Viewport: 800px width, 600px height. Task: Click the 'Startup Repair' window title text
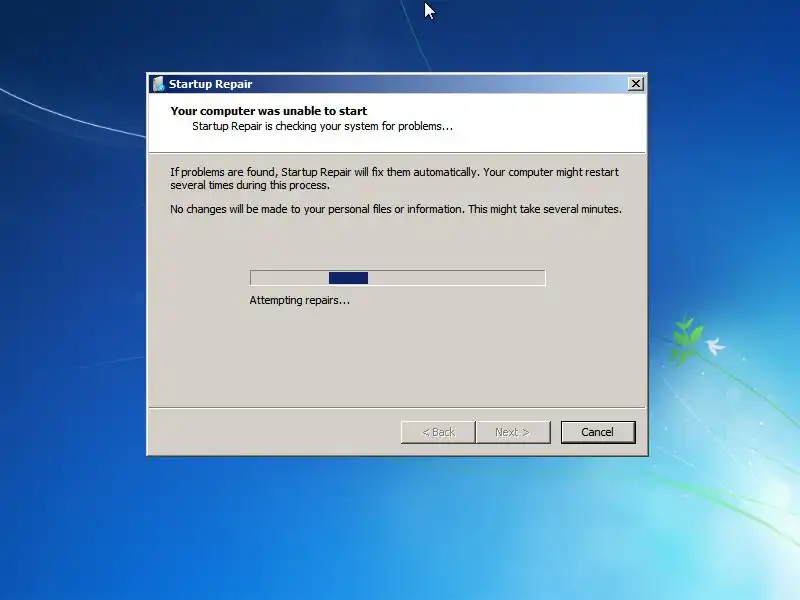210,84
